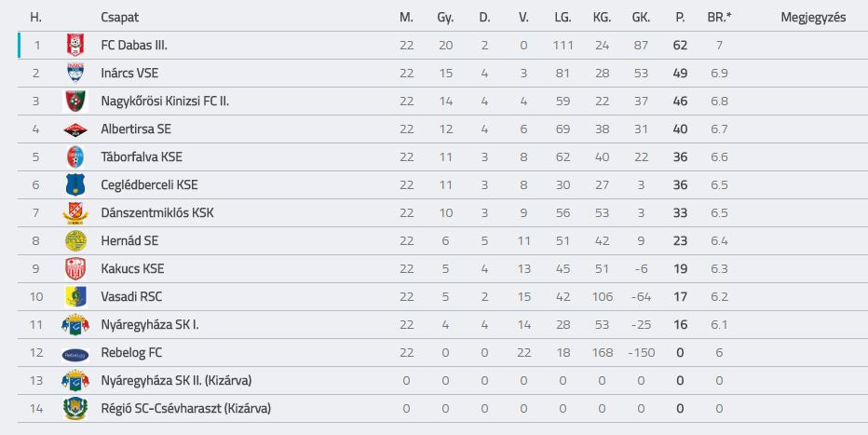Click the Hernád SE round yellow logo
868x435 pixels.
point(75,240)
